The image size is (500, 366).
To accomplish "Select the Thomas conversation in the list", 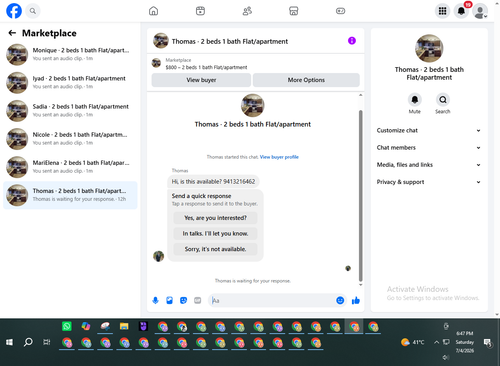I will click(70, 195).
